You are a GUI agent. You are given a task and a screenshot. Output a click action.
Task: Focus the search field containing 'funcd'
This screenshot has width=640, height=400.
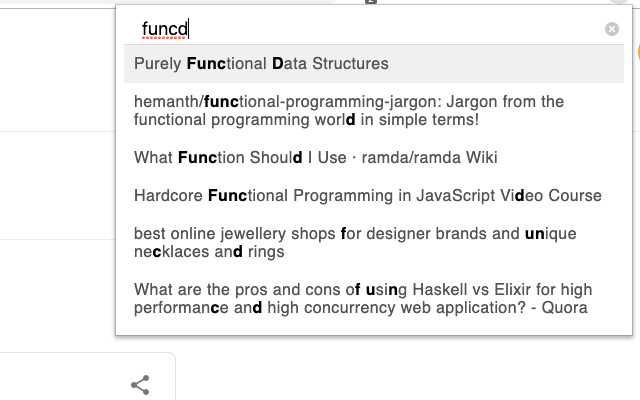[x=370, y=30]
